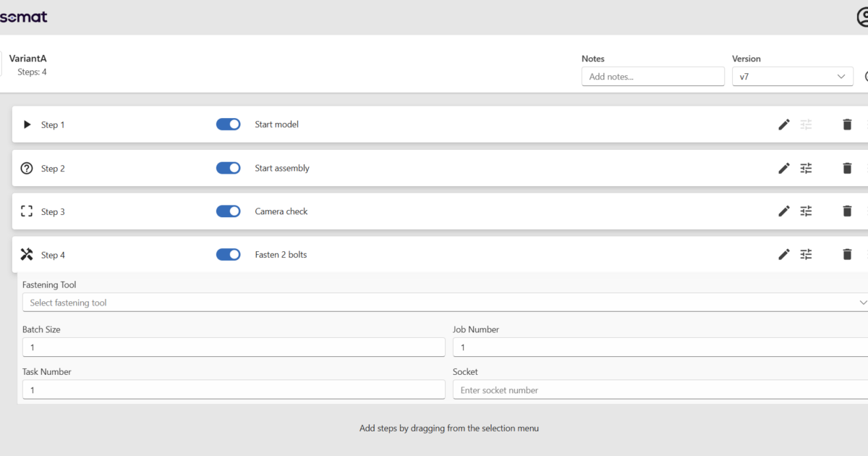Screen dimensions: 868x456
Task: Click the question mark icon on Step 2
Action: click(x=27, y=168)
